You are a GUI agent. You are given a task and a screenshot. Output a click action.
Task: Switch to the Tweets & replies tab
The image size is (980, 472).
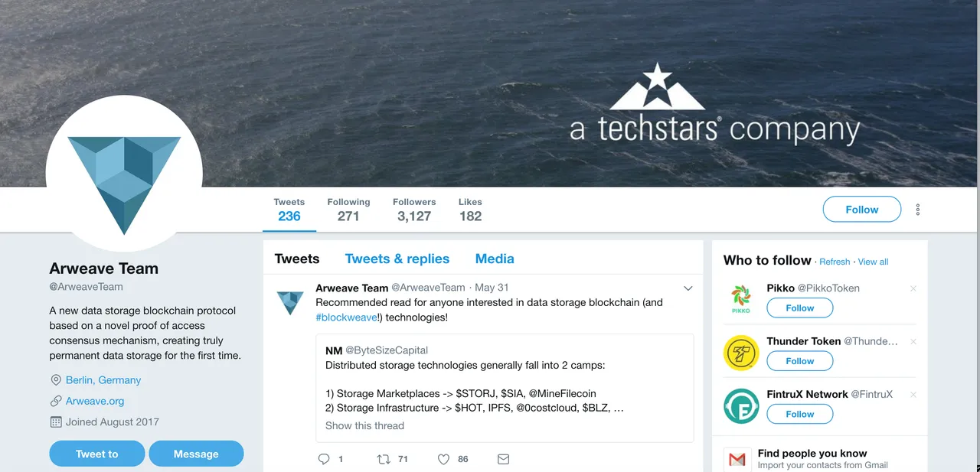pyautogui.click(x=397, y=259)
